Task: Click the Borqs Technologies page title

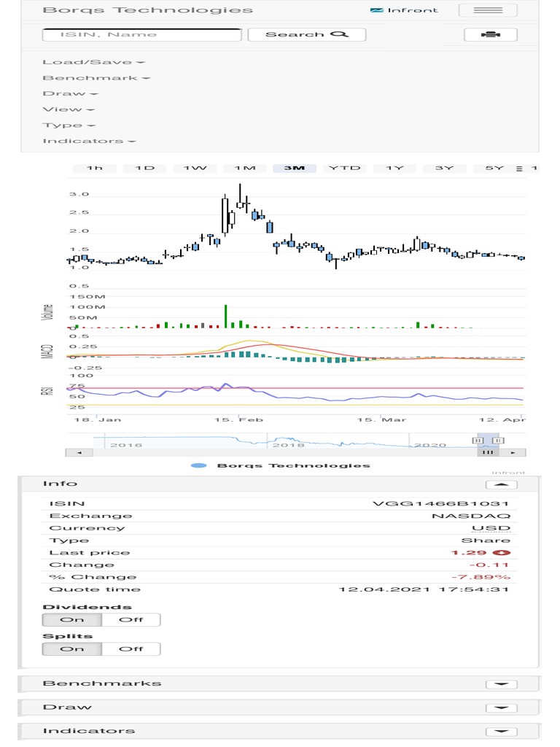Action: coord(147,10)
